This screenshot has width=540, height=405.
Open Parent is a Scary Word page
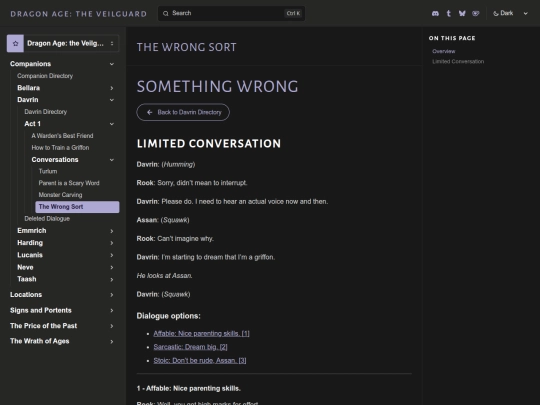click(69, 183)
